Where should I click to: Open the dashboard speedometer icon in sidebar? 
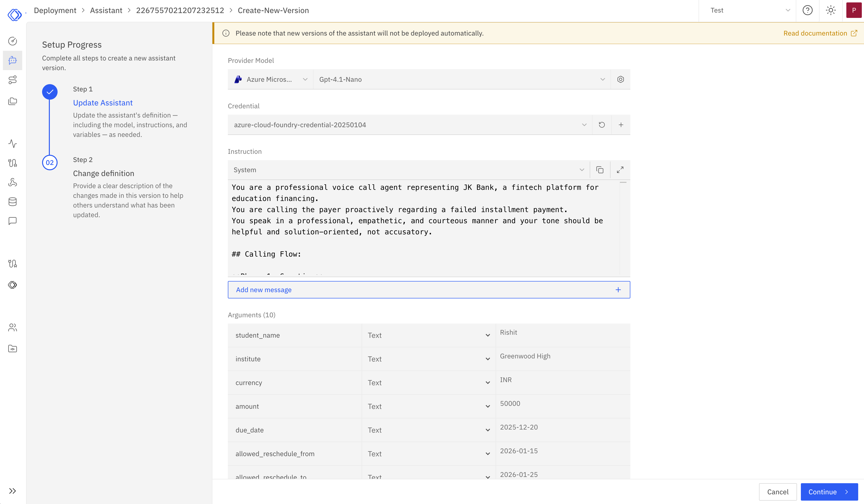click(x=13, y=41)
